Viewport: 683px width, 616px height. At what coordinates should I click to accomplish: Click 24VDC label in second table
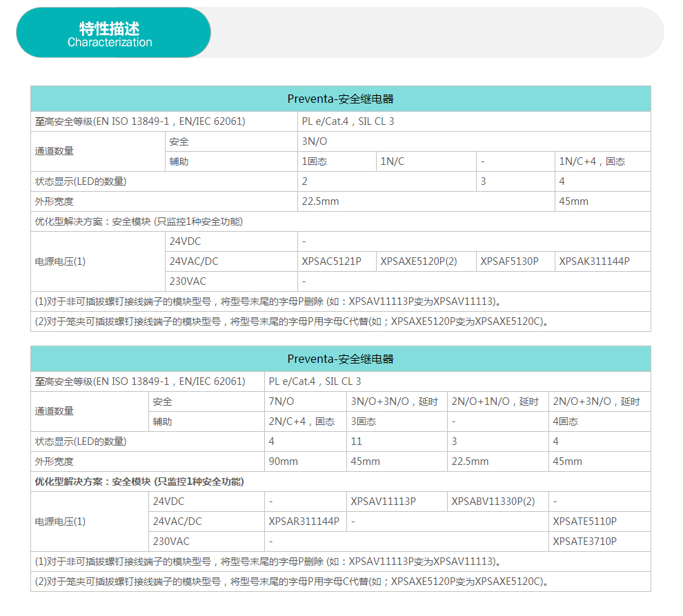tap(168, 501)
